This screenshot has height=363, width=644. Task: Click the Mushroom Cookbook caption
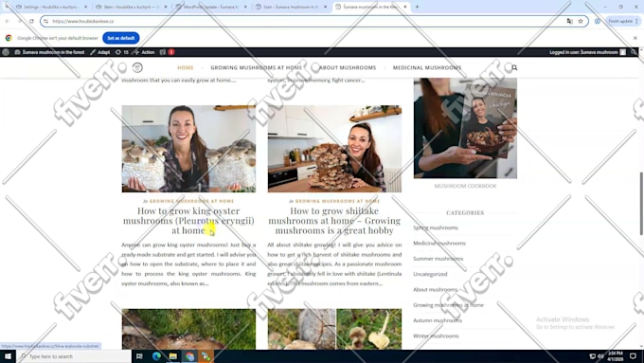(x=465, y=186)
